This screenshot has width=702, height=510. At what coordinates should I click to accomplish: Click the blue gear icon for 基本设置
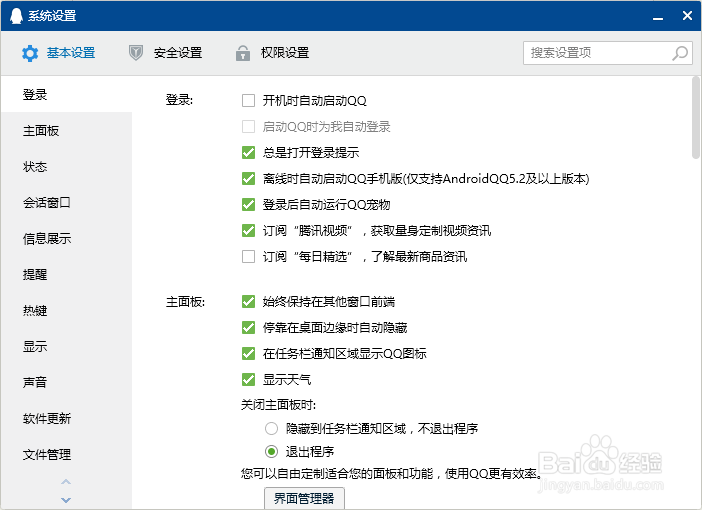point(30,53)
